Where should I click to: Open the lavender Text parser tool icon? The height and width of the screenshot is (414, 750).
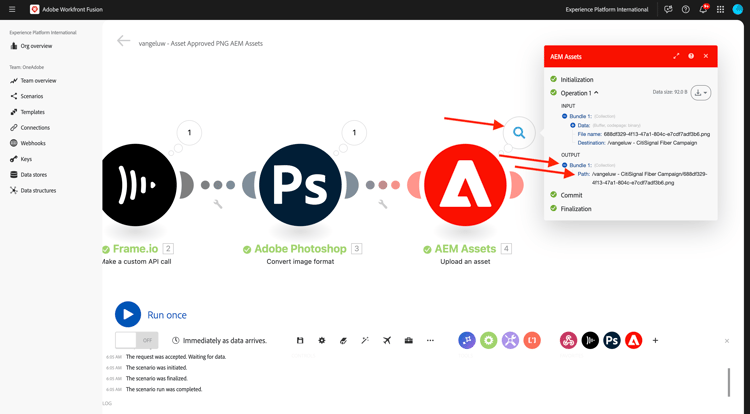pos(510,340)
